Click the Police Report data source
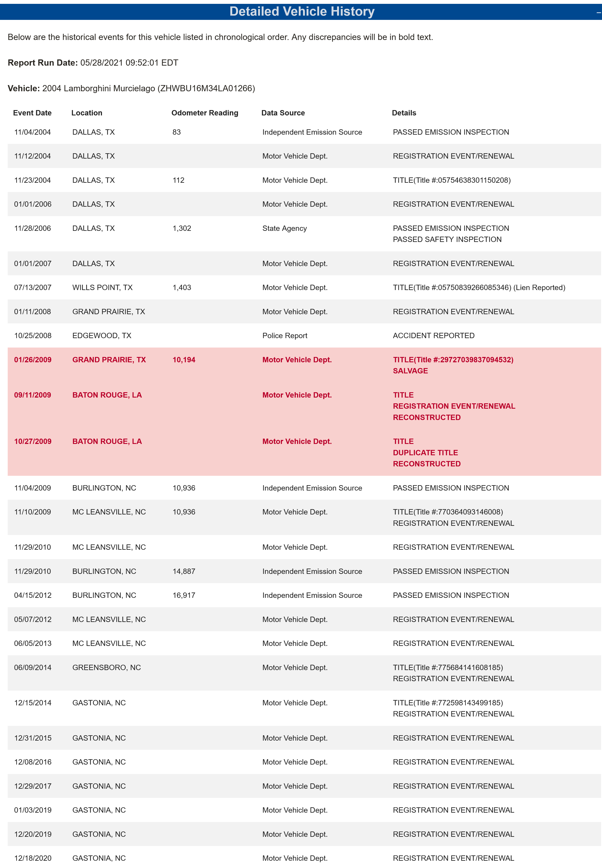The width and height of the screenshot is (602, 868). 285,335
